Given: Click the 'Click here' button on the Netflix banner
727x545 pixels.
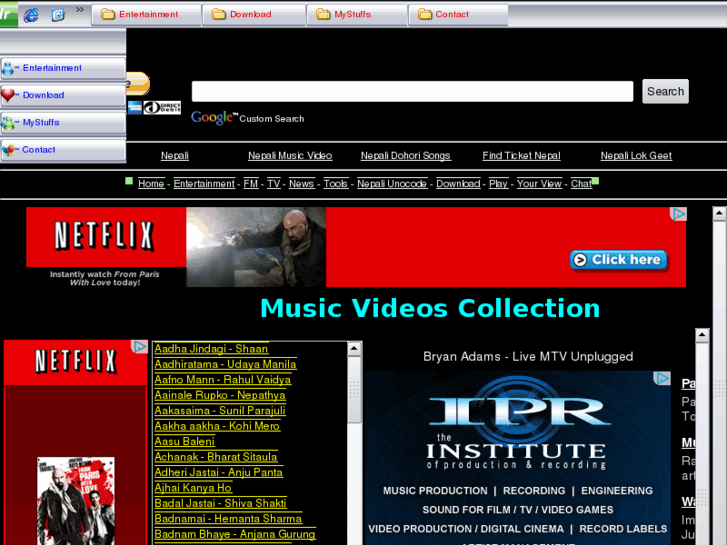Looking at the screenshot, I should (x=619, y=260).
